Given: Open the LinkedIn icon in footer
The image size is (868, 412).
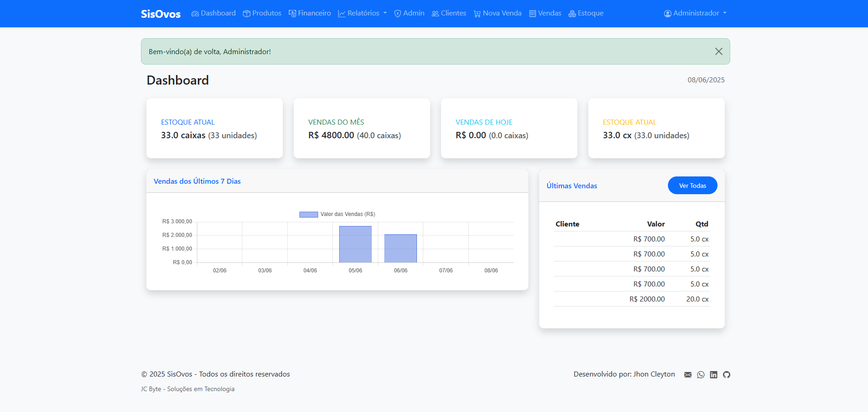Looking at the screenshot, I should [713, 375].
